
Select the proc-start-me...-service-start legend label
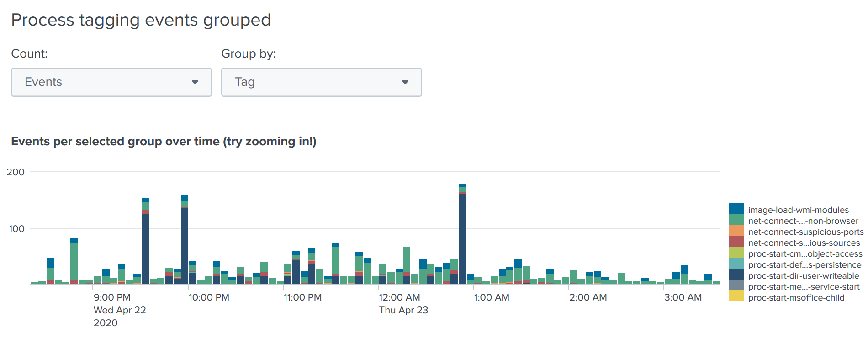(x=803, y=287)
